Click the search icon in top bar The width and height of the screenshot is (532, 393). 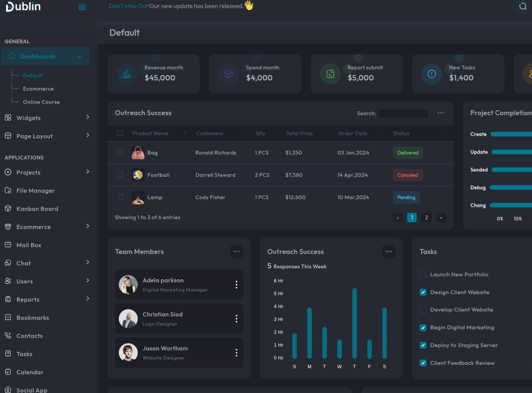523,6
